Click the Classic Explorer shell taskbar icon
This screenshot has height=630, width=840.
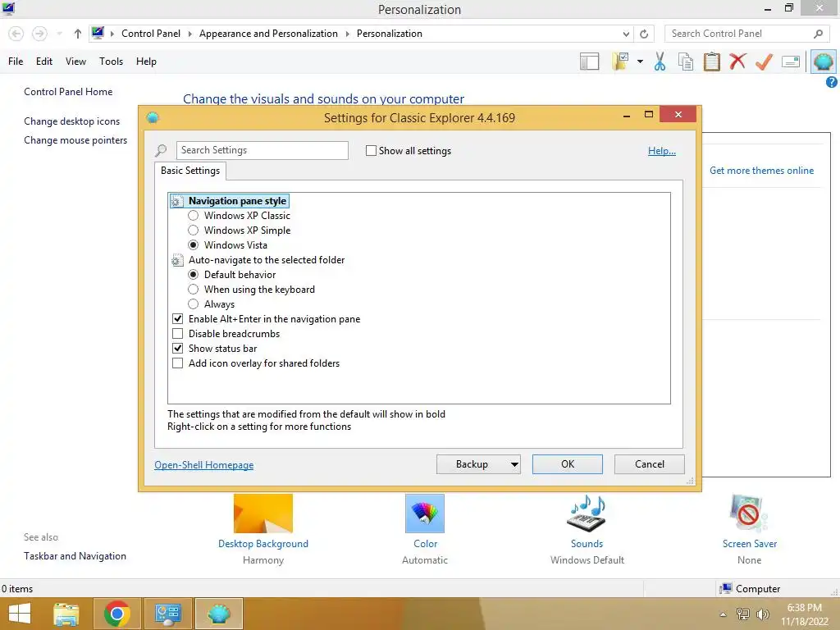(218, 614)
